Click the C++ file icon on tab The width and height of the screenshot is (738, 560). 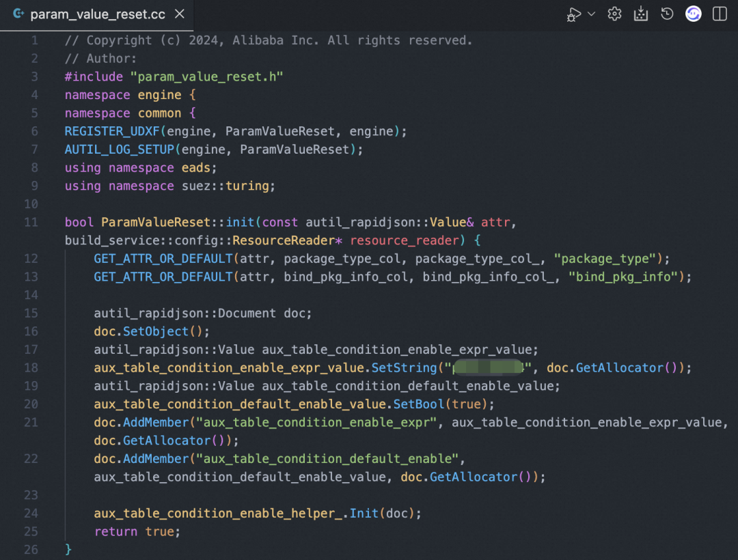click(x=18, y=14)
